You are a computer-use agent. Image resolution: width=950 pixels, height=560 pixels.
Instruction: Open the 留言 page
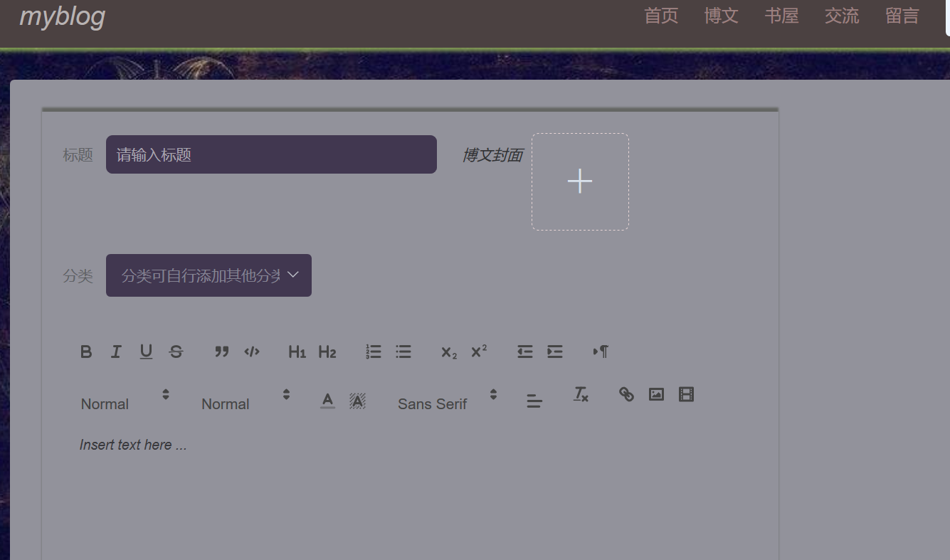[902, 16]
